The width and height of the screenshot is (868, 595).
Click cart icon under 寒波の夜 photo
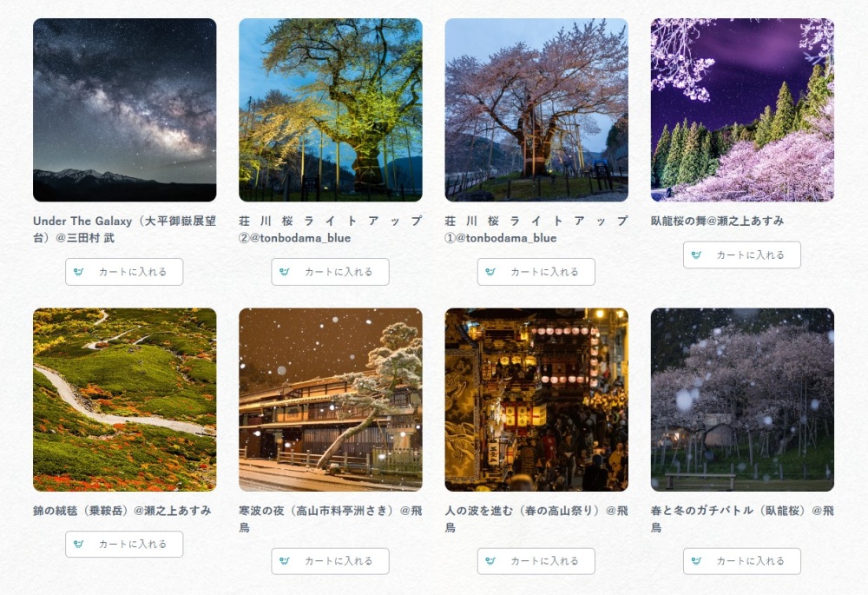(285, 561)
